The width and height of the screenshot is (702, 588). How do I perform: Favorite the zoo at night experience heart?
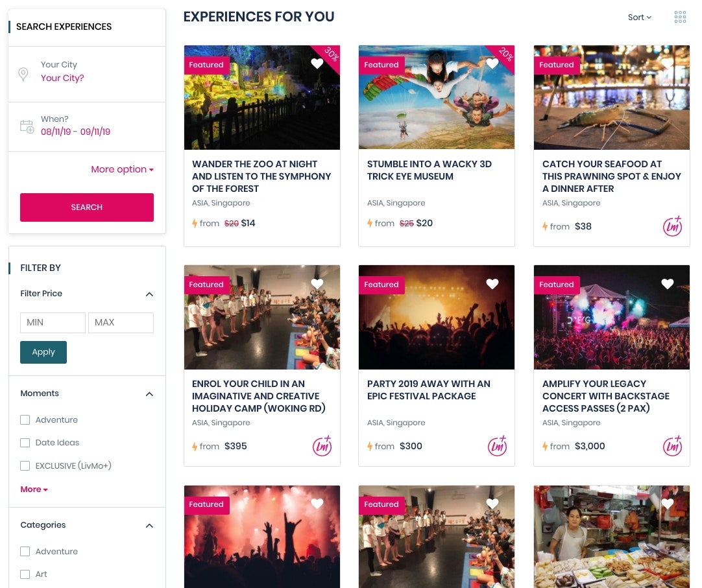click(x=317, y=64)
